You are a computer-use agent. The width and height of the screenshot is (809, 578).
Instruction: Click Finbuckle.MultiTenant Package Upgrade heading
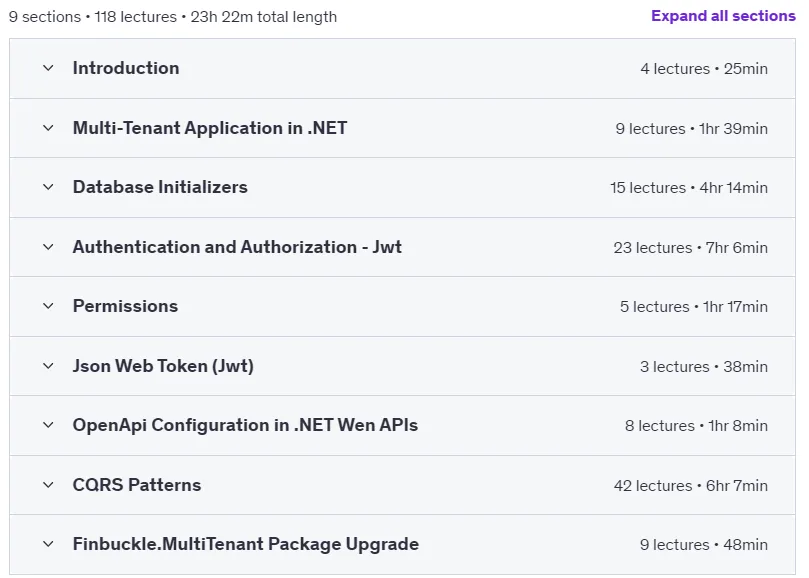246,544
